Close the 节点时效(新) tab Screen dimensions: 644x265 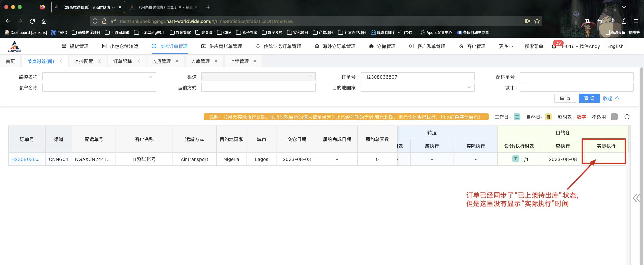[x=60, y=61]
